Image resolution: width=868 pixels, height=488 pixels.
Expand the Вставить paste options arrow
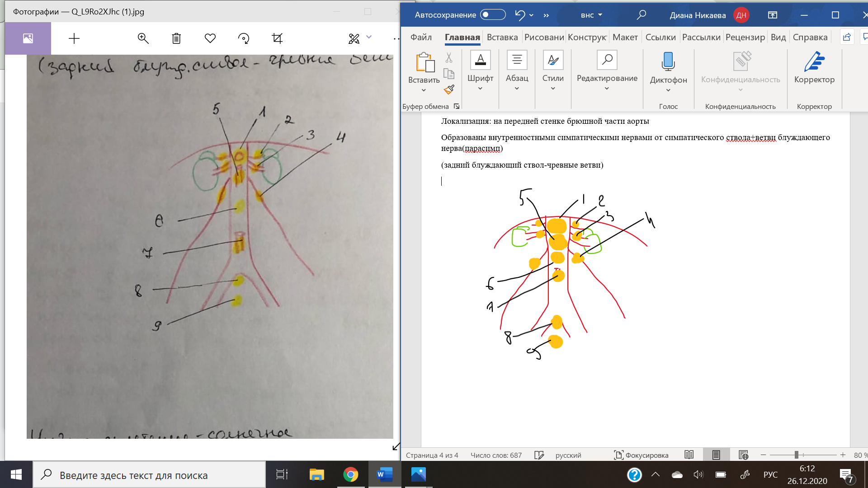coord(424,90)
